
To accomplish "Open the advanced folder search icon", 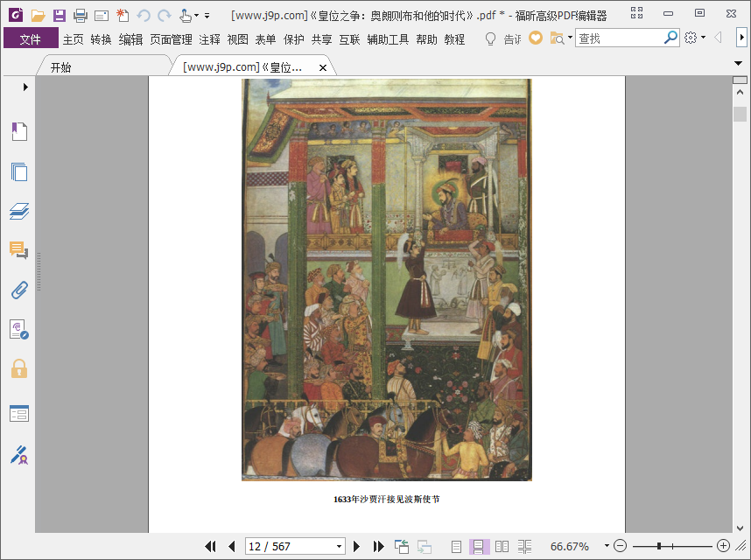I will point(557,38).
